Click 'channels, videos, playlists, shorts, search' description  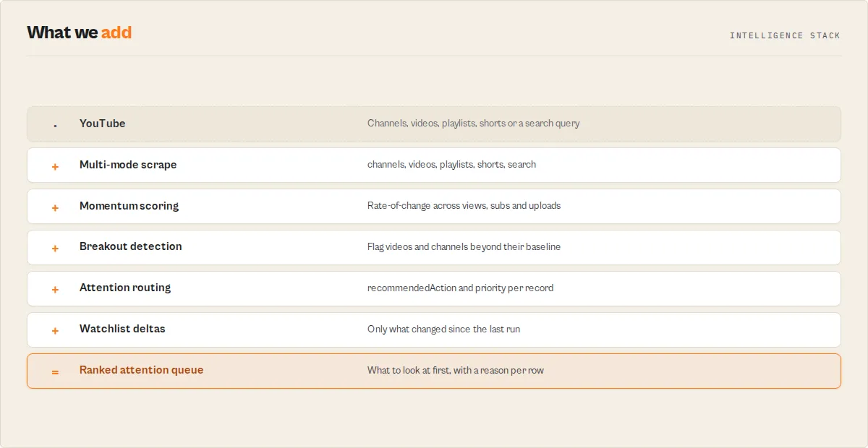click(451, 165)
